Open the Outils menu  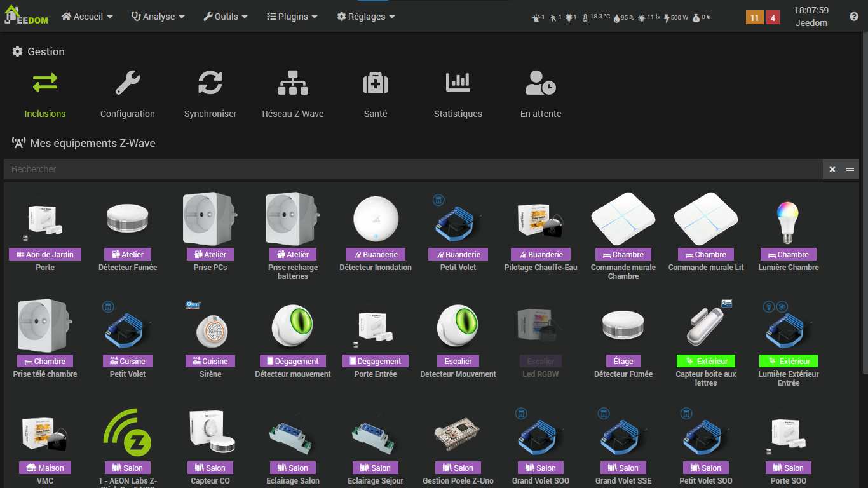[x=226, y=17]
